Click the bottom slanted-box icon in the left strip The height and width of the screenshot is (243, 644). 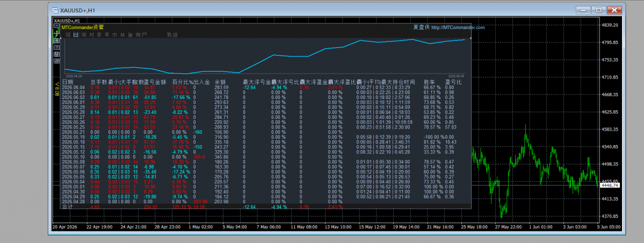[57, 61]
